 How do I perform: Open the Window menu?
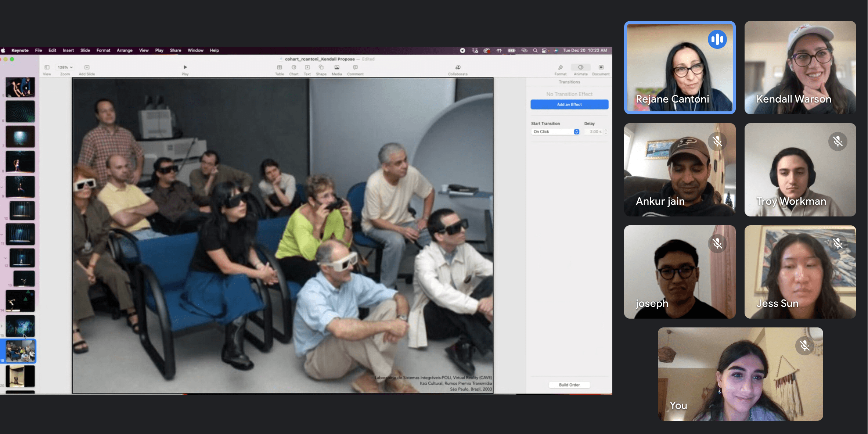click(195, 50)
